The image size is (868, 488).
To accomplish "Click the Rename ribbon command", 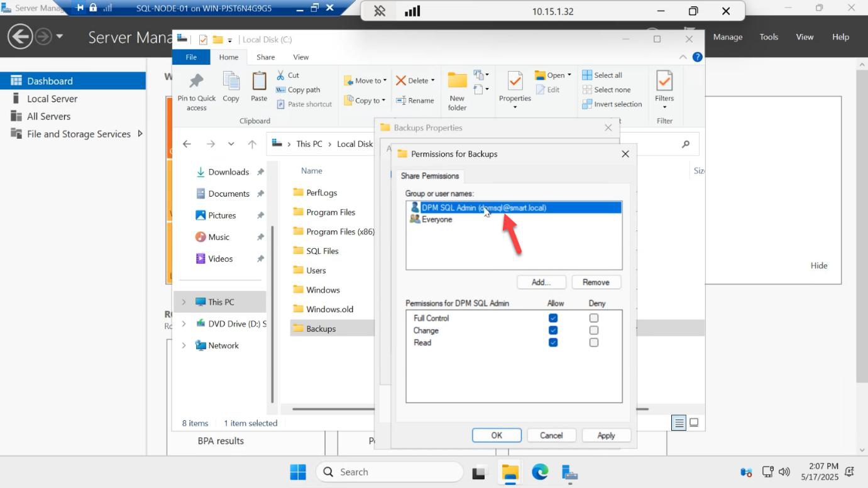I will pos(415,100).
